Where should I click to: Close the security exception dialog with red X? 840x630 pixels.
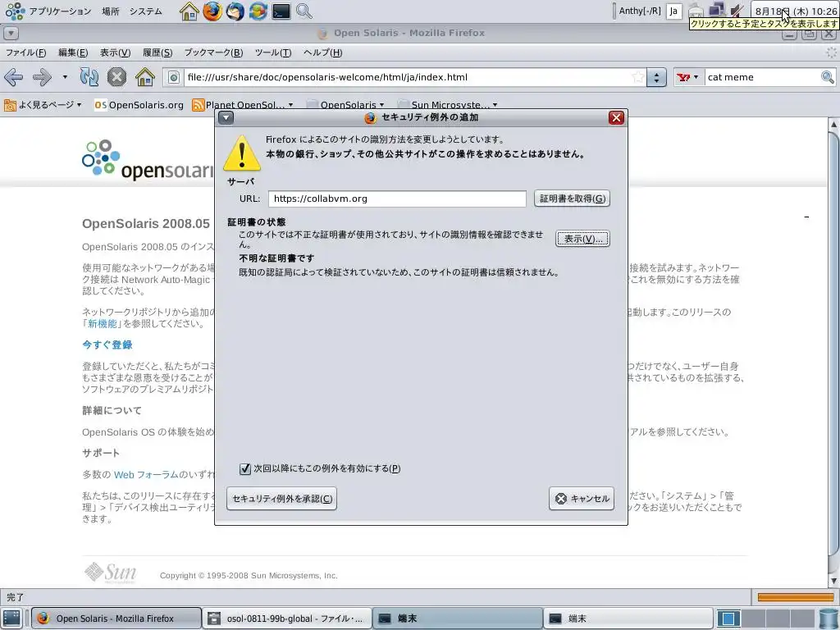click(x=616, y=118)
